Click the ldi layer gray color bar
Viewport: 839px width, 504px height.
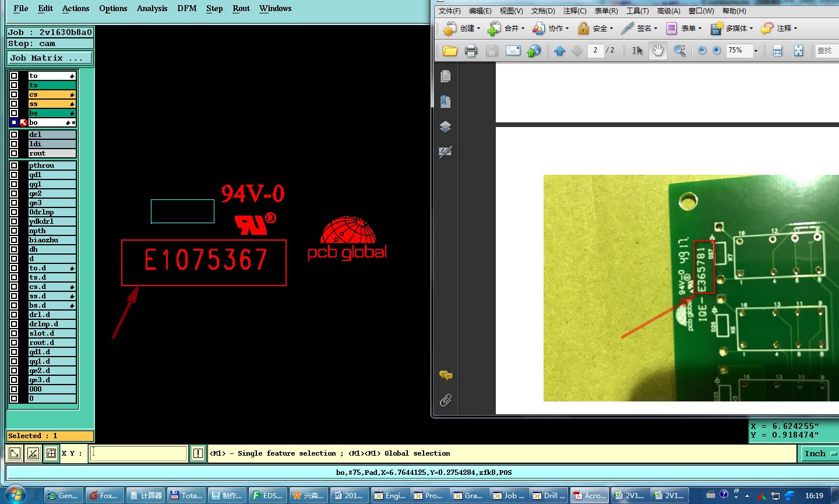click(52, 144)
